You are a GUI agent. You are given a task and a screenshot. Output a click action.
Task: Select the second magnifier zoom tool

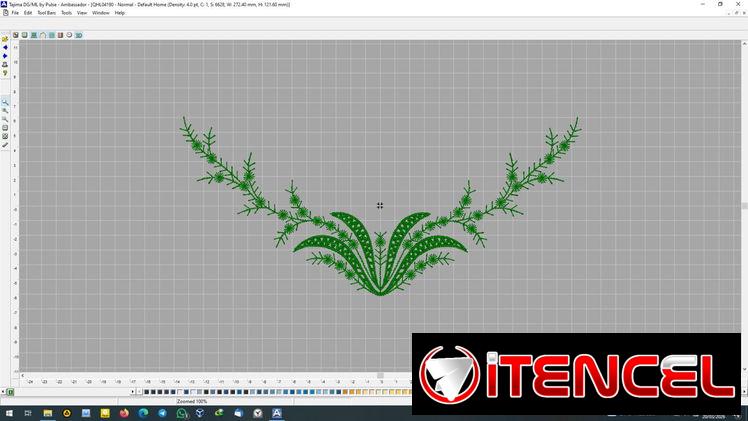[5, 111]
